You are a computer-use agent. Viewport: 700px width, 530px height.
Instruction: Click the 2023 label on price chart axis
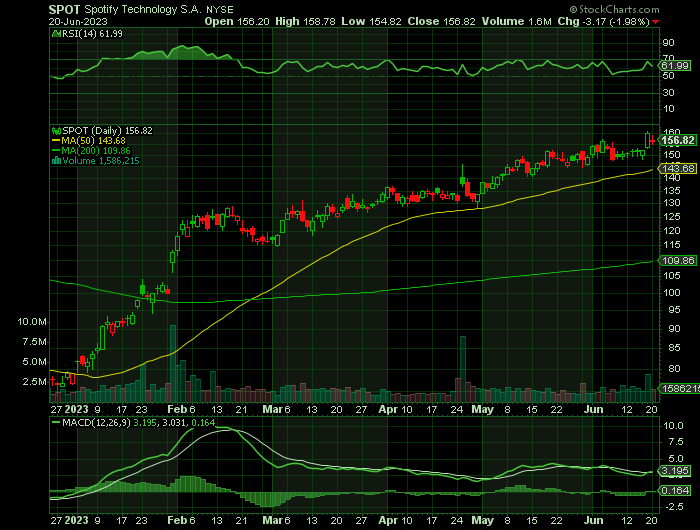(76, 409)
